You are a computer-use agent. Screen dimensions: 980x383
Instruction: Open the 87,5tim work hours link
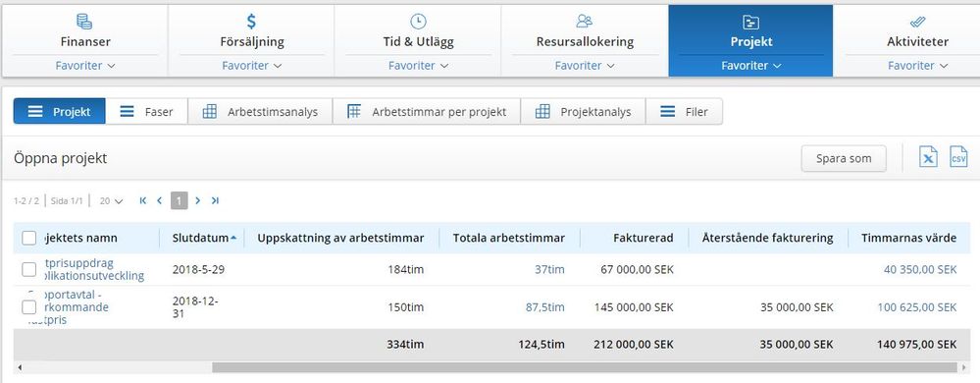(545, 307)
